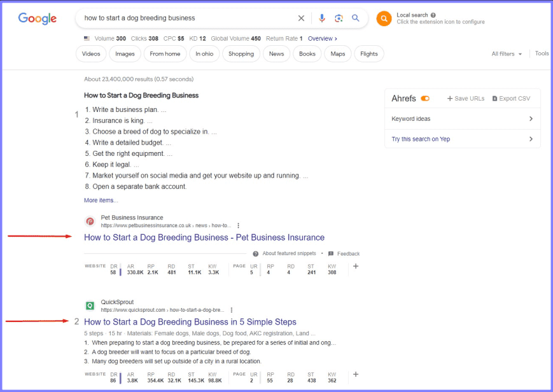
Task: Click the petbusinessinsurance.co.uk URL breadcrumb
Action: coord(166,225)
